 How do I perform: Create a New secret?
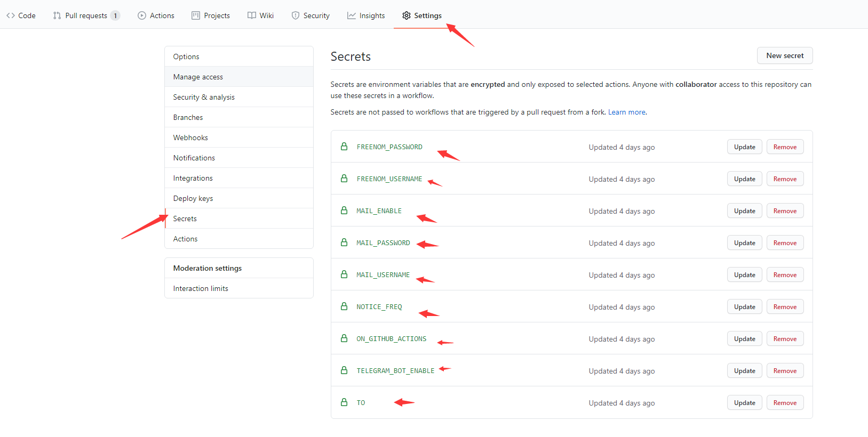click(x=784, y=55)
